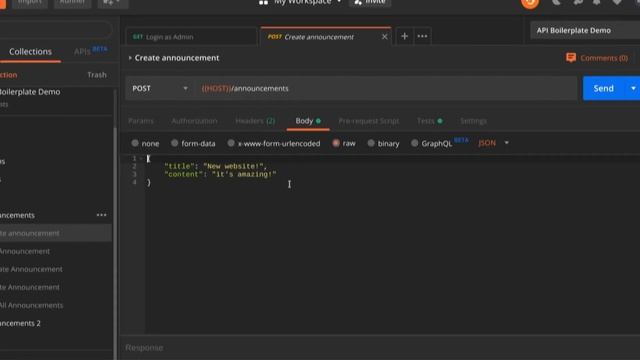
Task: Open Comments via the comment icon
Action: pyautogui.click(x=571, y=58)
